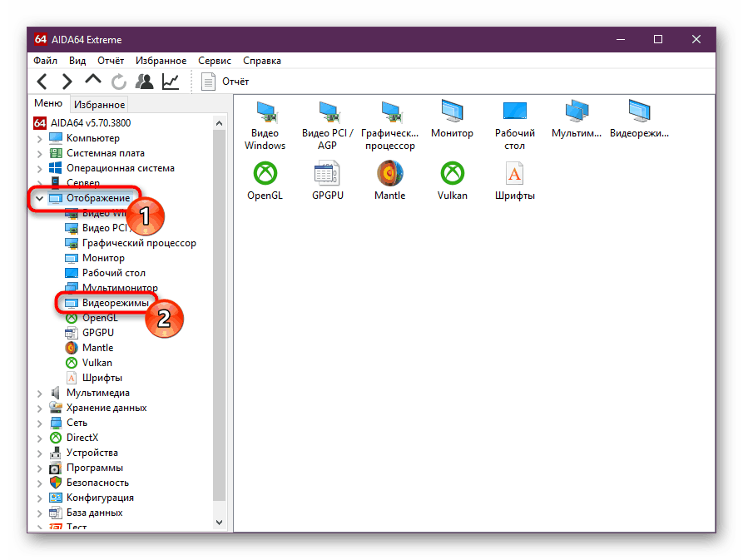Open the Сервис menu
This screenshot has height=560, width=743.
(215, 61)
